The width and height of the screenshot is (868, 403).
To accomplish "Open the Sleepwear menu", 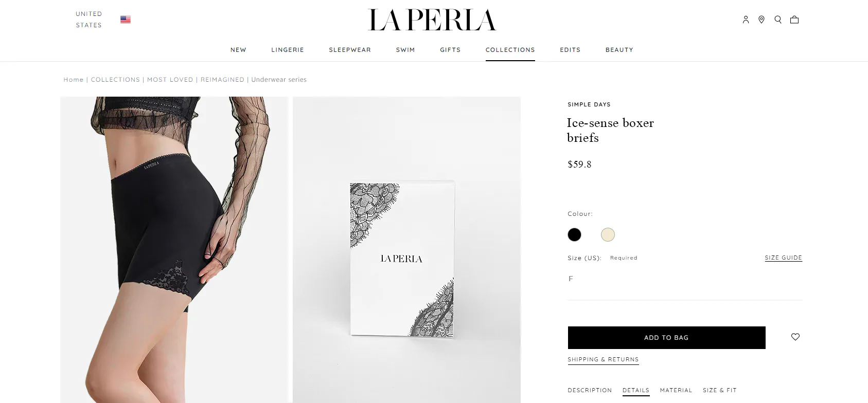I will [350, 50].
